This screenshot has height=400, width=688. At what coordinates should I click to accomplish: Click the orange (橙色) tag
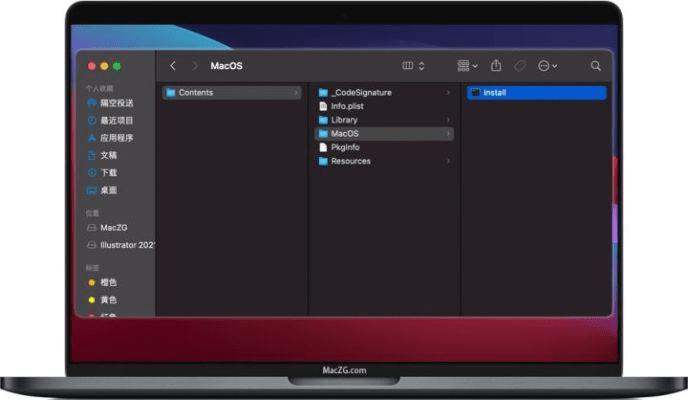click(x=107, y=283)
